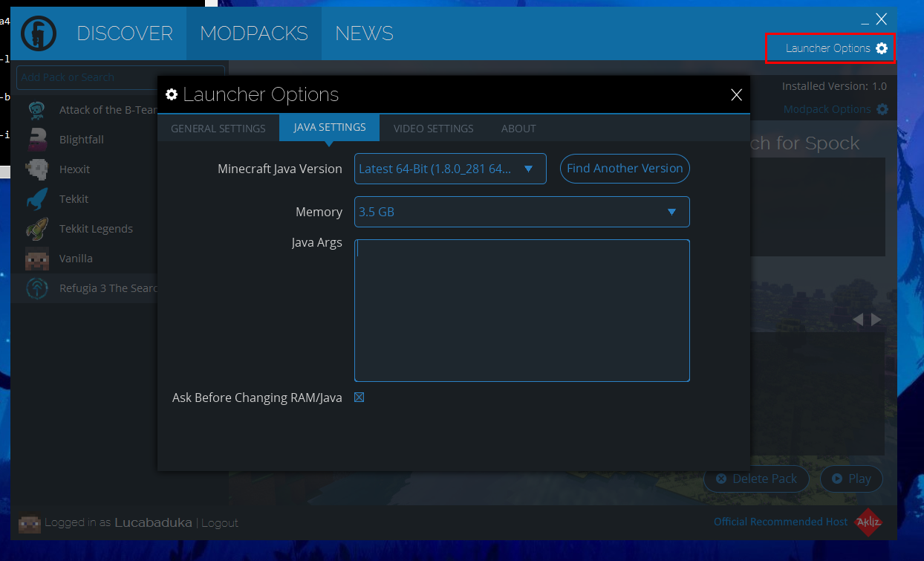The image size is (924, 561).
Task: Select the Refugia 3 pack icon
Action: [37, 288]
